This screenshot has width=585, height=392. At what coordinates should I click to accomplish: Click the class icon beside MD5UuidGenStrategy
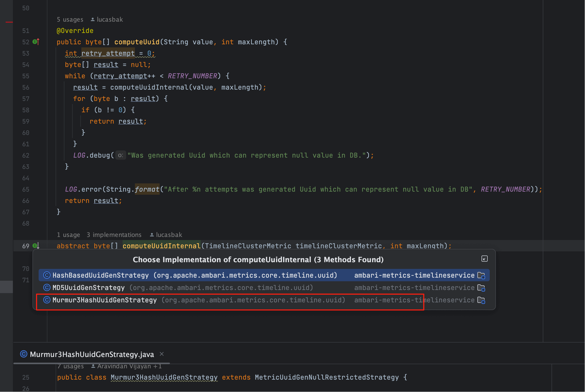[47, 287]
